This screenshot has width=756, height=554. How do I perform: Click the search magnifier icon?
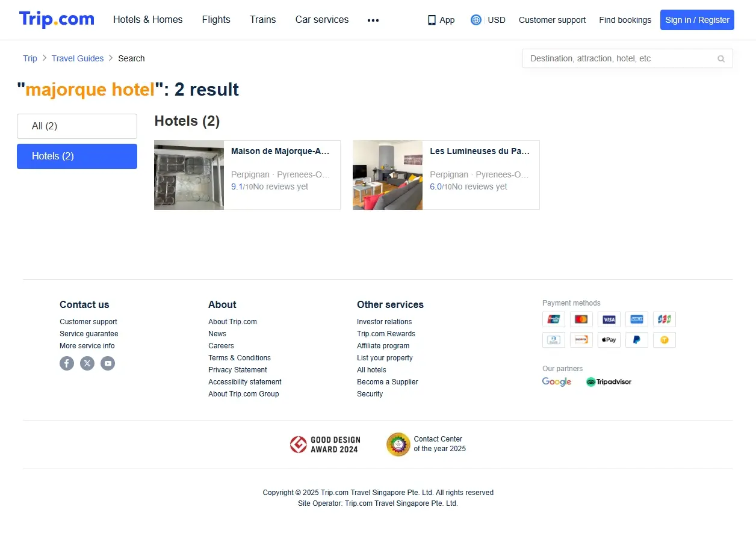pyautogui.click(x=721, y=59)
